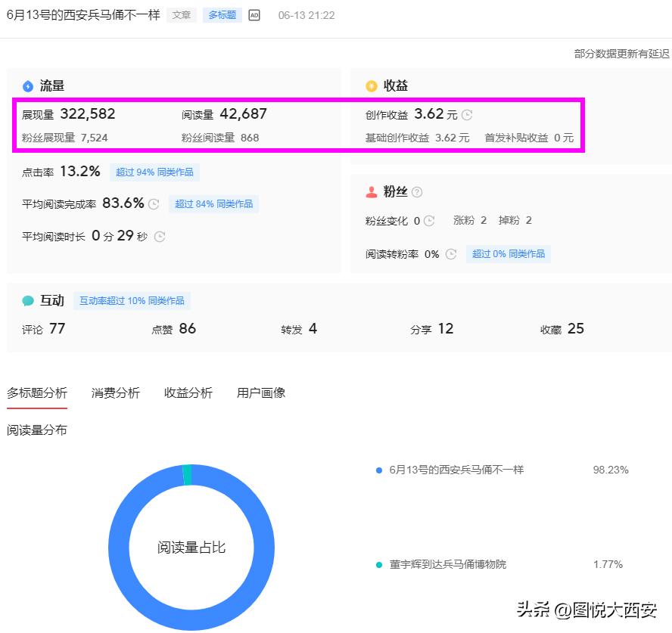672x633 pixels.
Task: Click the AD badge after 多标题
Action: (254, 14)
